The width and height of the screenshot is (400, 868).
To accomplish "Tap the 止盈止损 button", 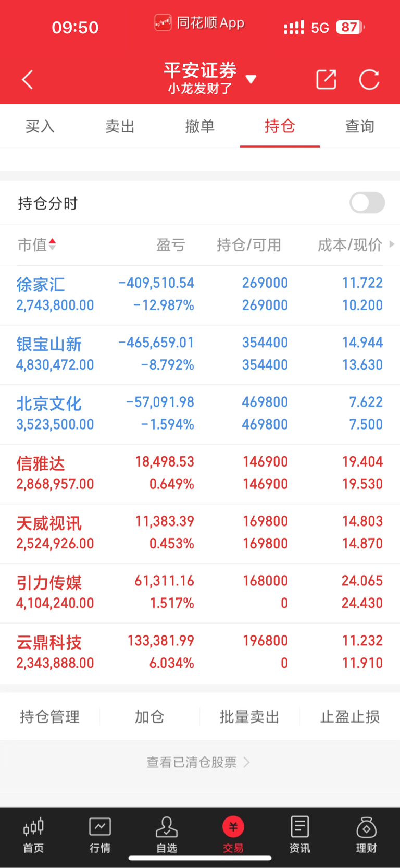I will [x=350, y=717].
